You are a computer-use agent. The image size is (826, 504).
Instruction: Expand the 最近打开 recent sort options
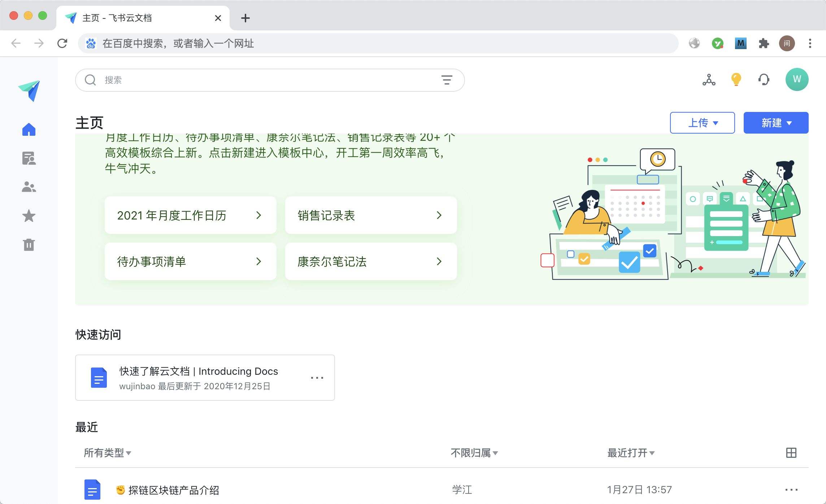click(631, 453)
